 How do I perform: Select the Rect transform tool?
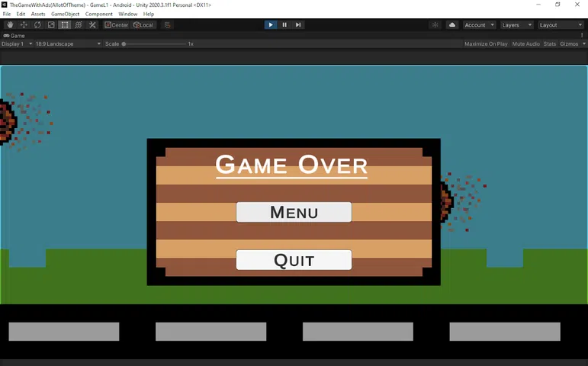[65, 25]
